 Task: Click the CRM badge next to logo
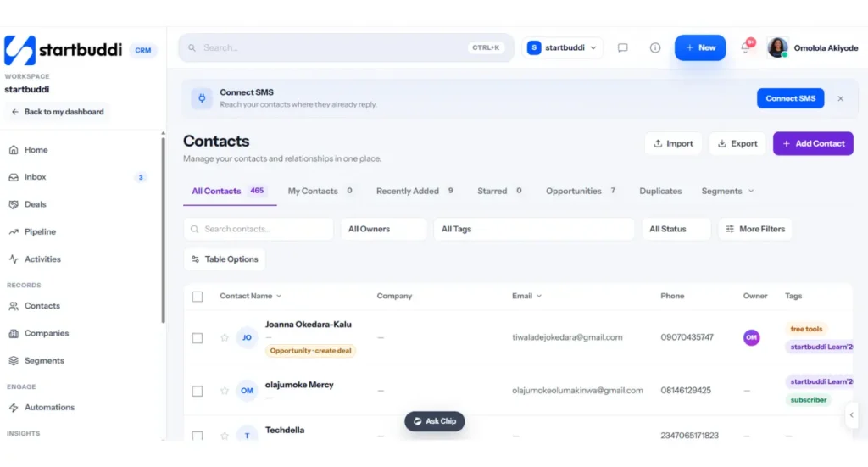[142, 50]
